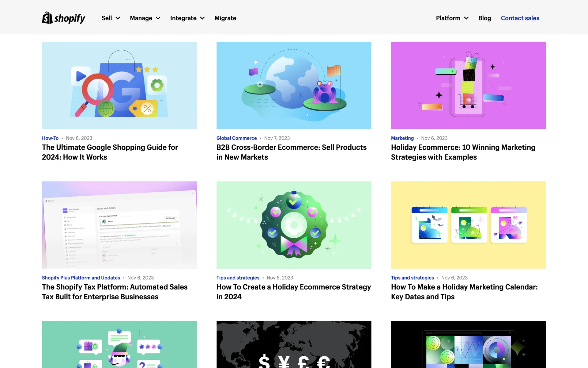Click the Shopify Plus Platform and Updates category

click(x=81, y=278)
